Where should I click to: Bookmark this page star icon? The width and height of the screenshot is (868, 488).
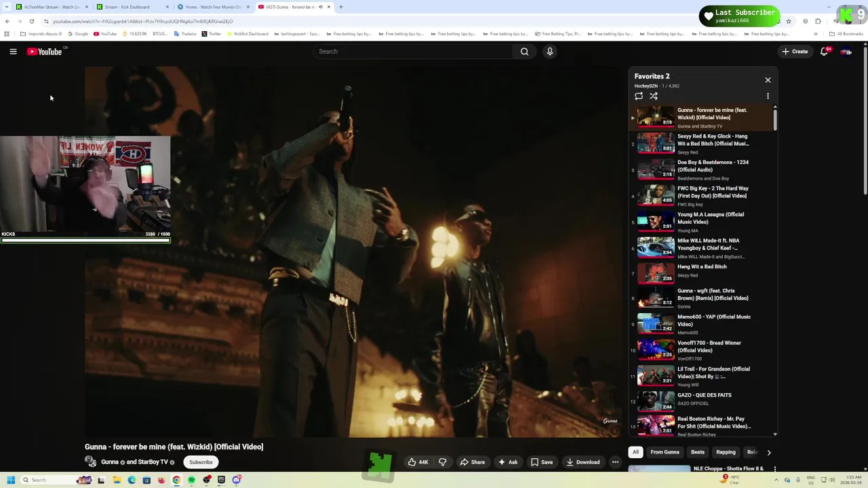point(788,21)
